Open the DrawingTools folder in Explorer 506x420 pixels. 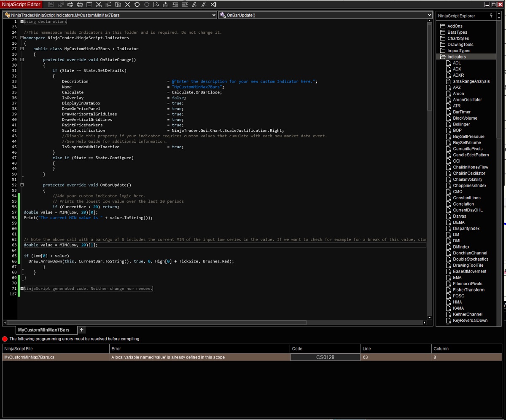coord(460,45)
